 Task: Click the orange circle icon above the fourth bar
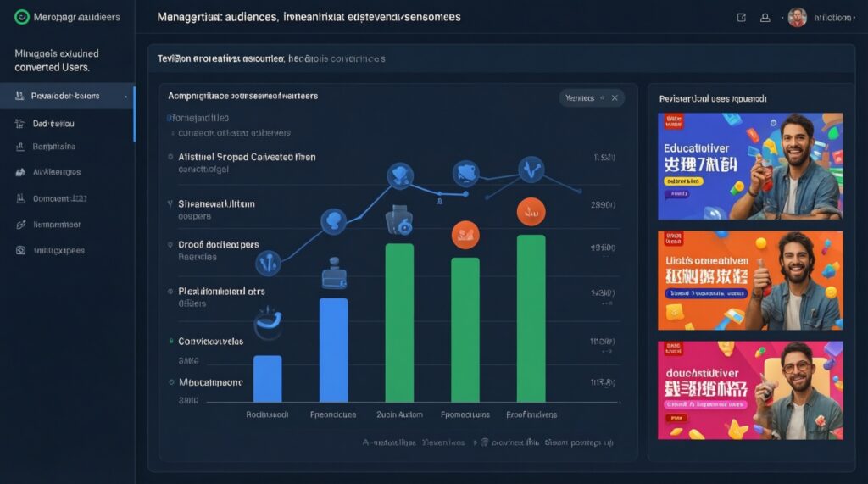[x=465, y=231]
